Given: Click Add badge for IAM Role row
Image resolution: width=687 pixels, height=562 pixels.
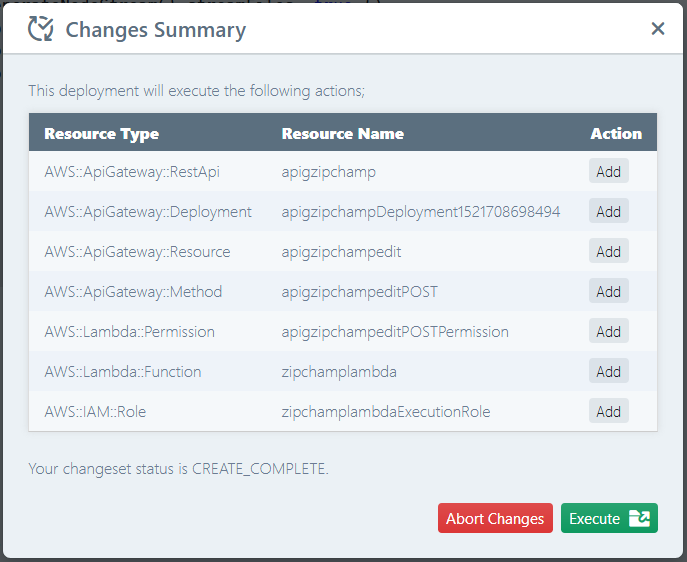Looking at the screenshot, I should tap(608, 411).
